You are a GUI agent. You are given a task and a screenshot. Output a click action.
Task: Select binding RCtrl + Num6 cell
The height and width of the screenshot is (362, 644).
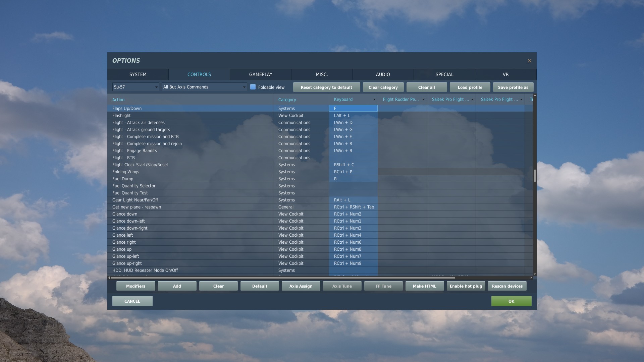[353, 242]
